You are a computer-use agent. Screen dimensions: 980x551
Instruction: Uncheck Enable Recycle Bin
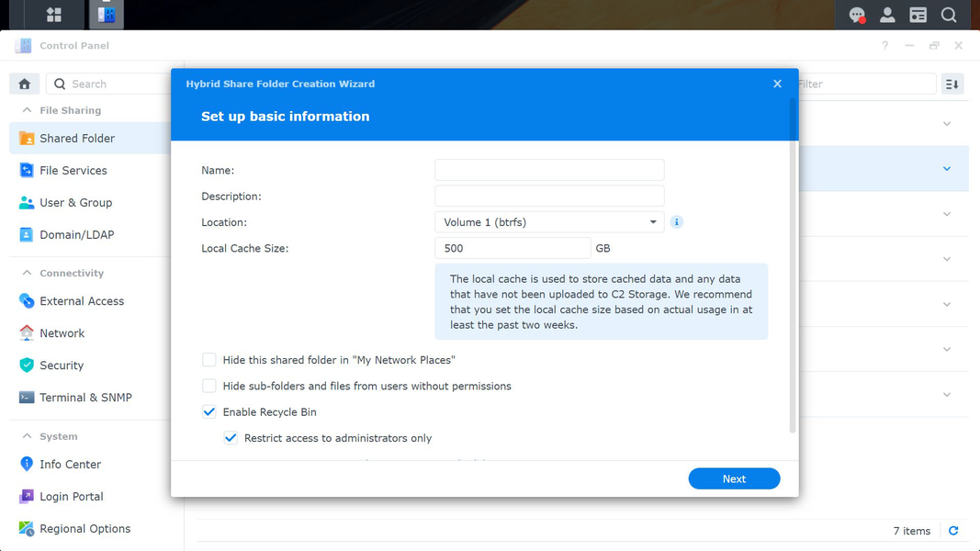point(208,411)
